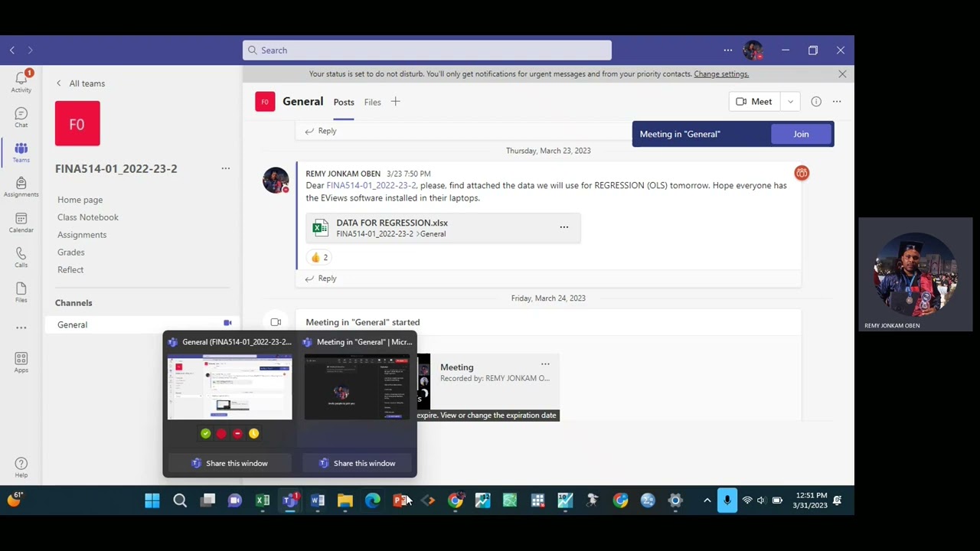Toggle the microphone tray icon
980x551 pixels.
(727, 500)
